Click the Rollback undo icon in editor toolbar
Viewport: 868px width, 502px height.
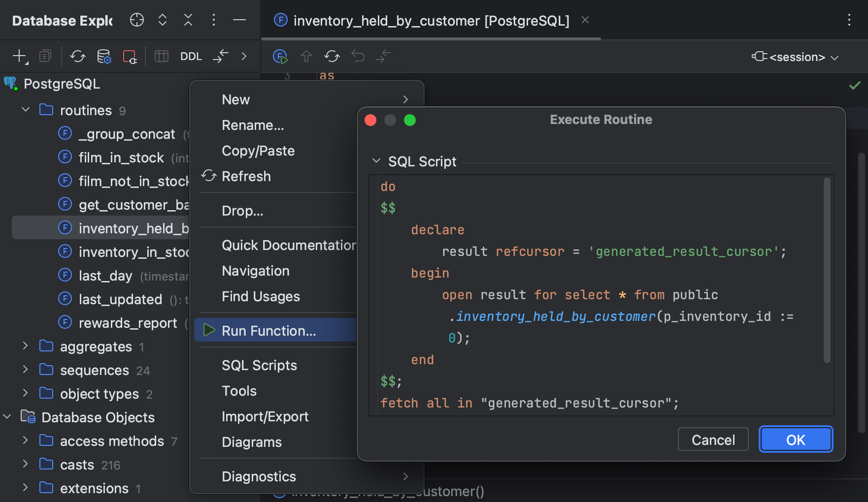tap(358, 56)
